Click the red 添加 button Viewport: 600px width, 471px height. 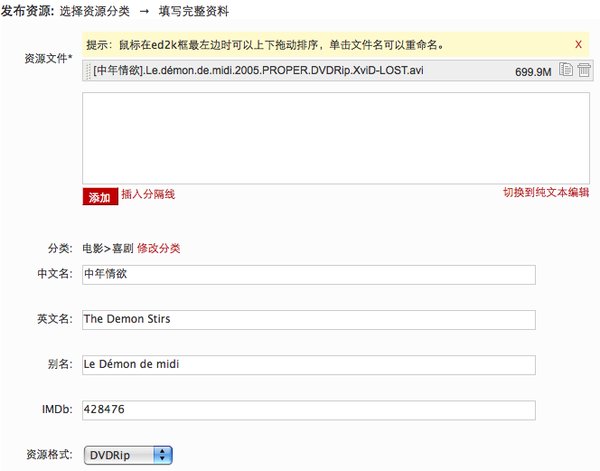100,197
